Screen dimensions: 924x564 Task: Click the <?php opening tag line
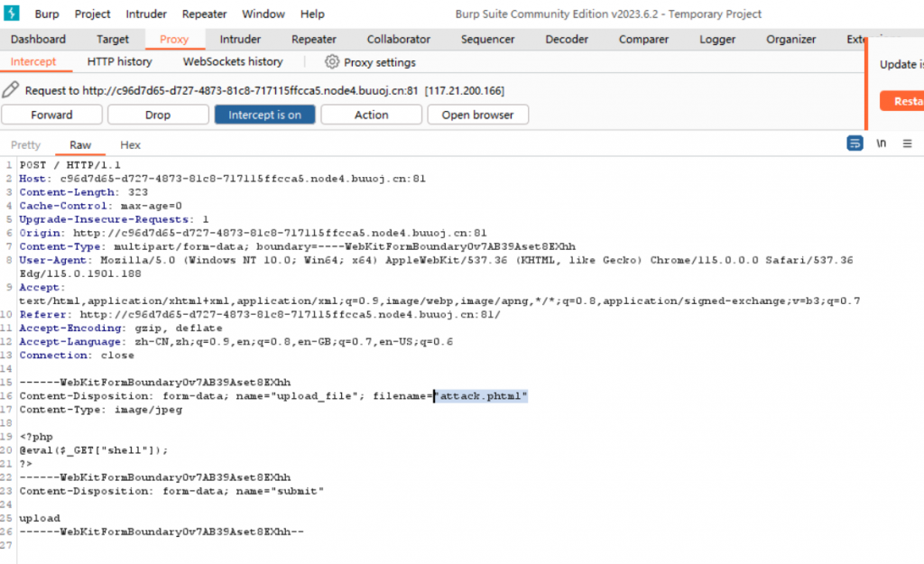click(x=36, y=437)
